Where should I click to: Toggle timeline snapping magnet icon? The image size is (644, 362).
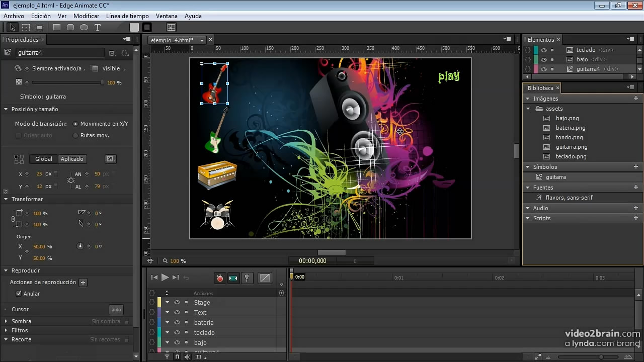coord(177,357)
